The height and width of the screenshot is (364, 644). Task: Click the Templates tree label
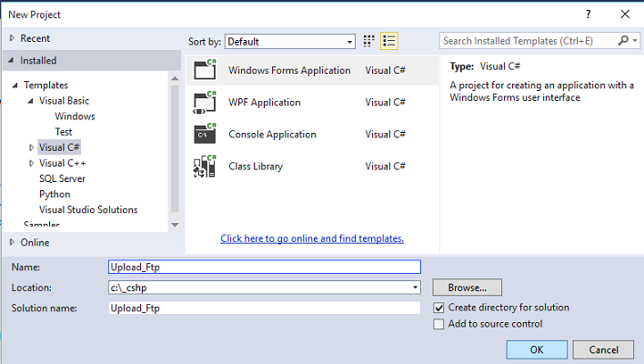click(x=46, y=85)
